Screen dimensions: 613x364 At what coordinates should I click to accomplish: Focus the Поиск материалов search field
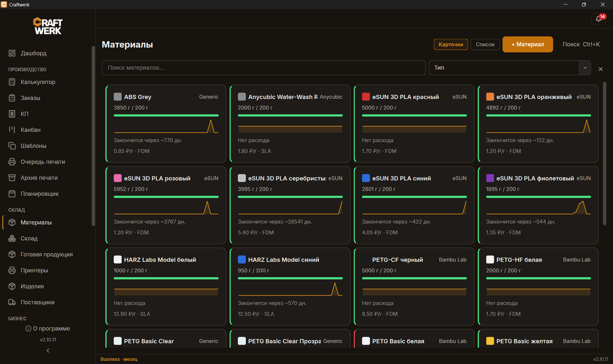[264, 68]
